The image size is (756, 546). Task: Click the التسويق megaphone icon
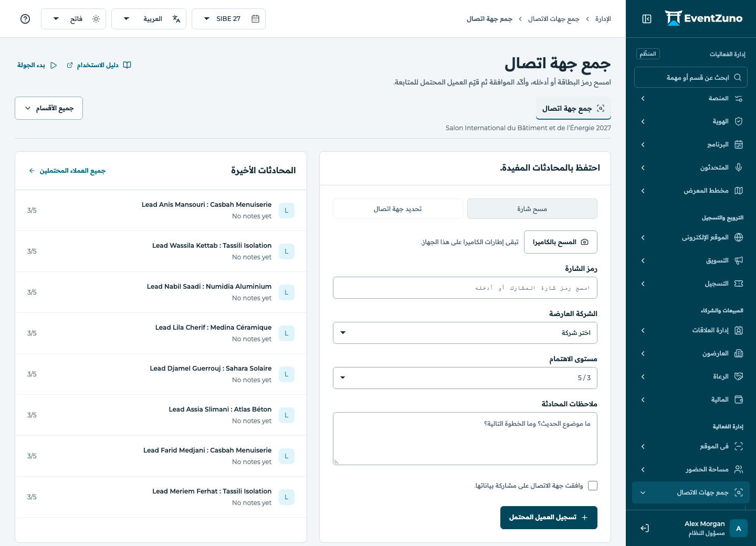click(739, 261)
